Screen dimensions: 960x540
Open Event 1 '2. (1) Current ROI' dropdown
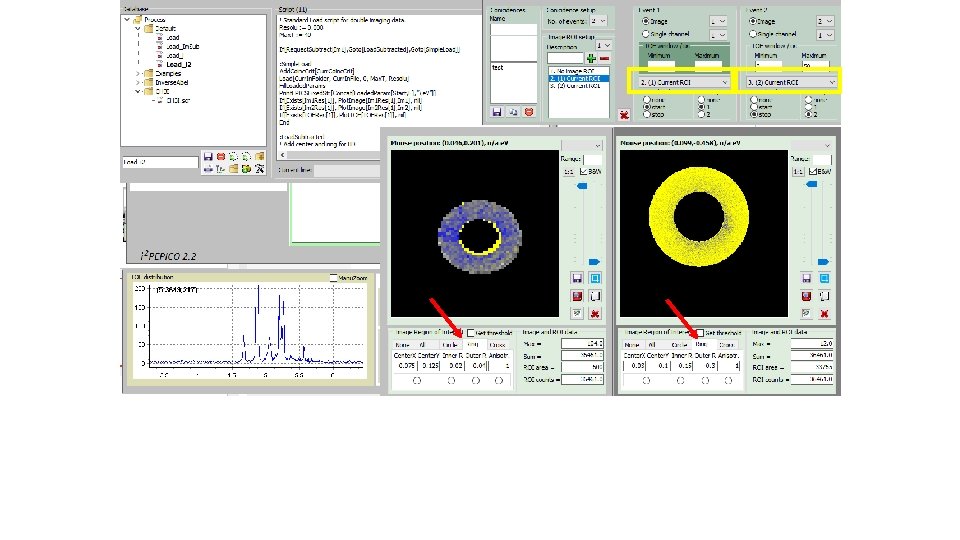pos(684,82)
